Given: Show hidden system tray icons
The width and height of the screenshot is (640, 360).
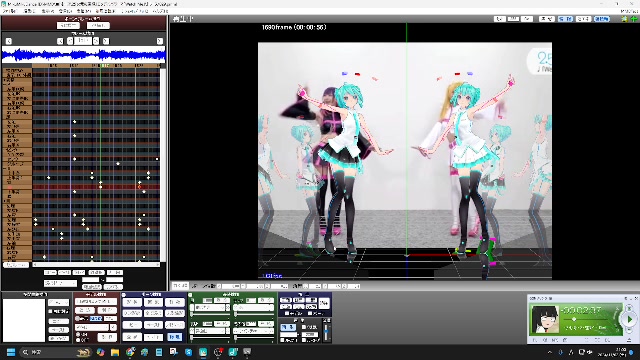Looking at the screenshot, I should click(x=550, y=352).
